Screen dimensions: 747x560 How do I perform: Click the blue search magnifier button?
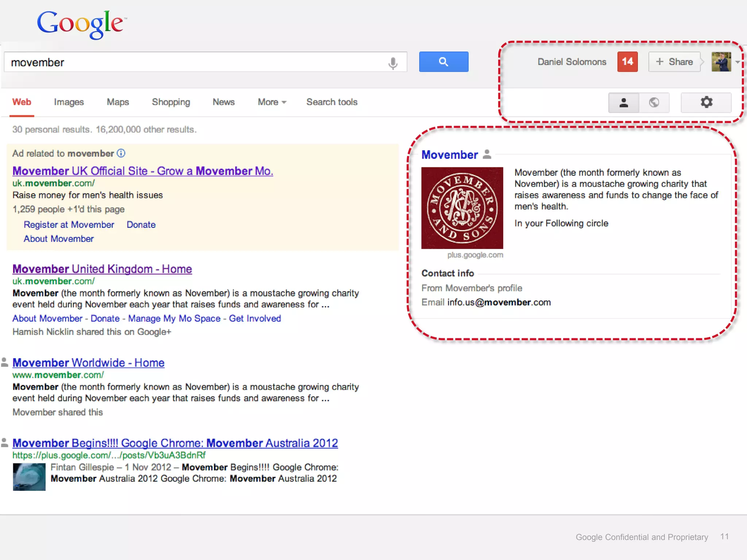444,62
